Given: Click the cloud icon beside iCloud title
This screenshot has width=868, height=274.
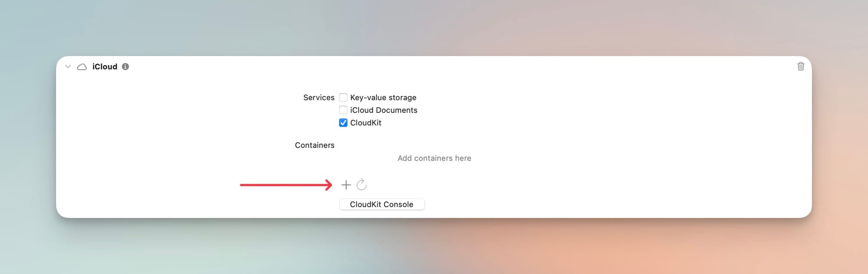Looking at the screenshot, I should pos(82,67).
